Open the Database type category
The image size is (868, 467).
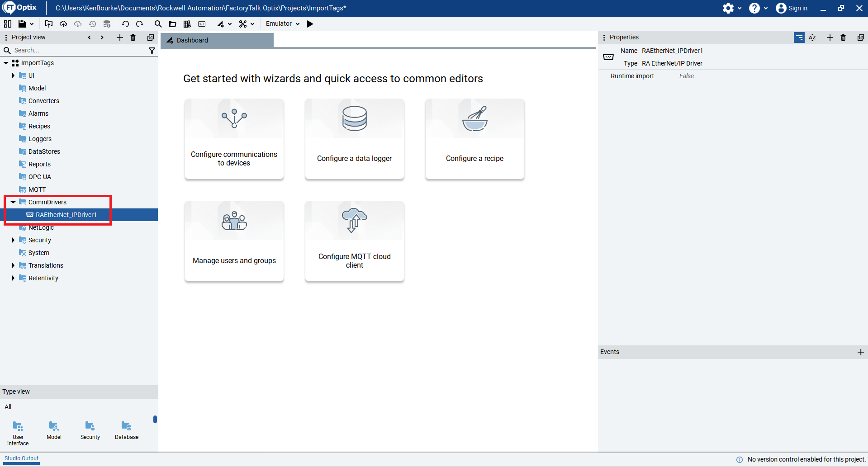coord(127,430)
